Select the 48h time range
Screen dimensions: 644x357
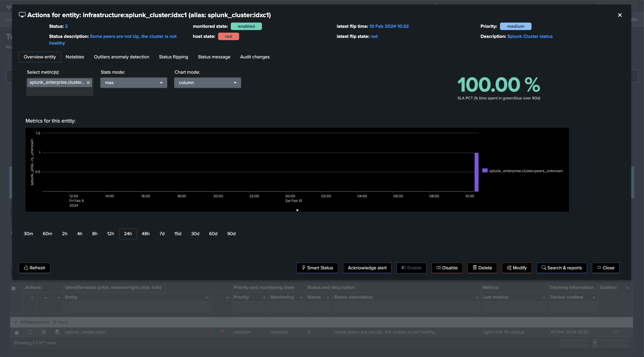click(146, 234)
